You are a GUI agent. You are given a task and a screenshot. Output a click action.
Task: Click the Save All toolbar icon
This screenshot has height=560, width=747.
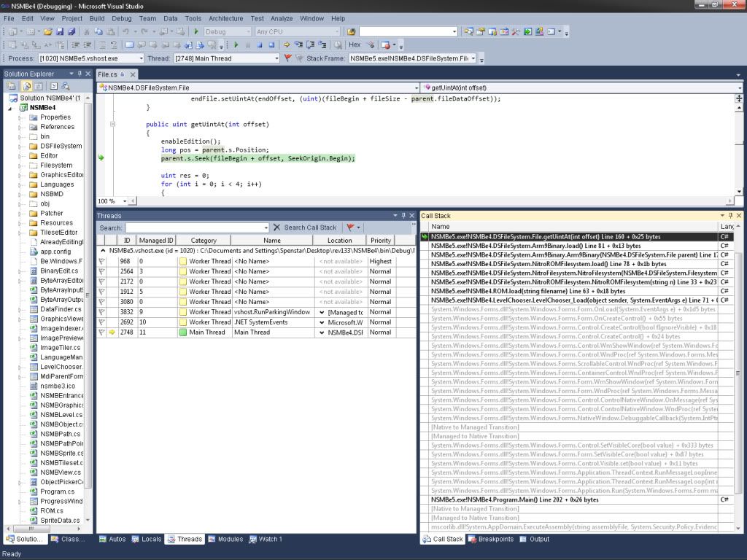pos(71,32)
